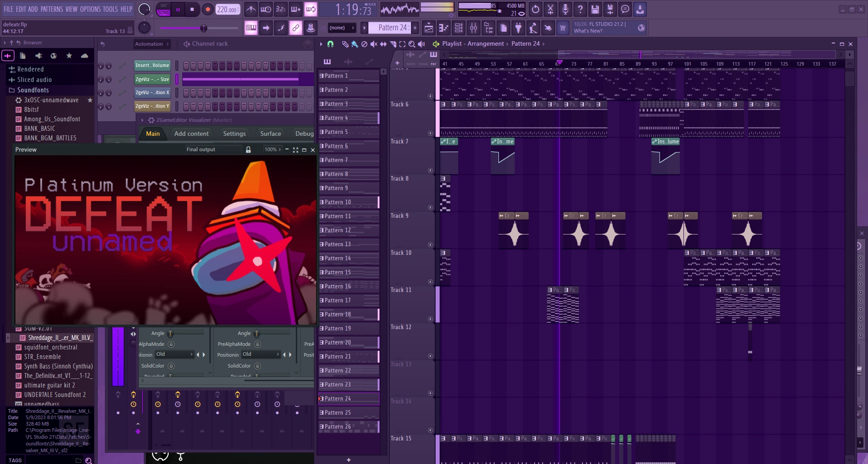The width and height of the screenshot is (868, 464).
Task: Select the slice tool in playlist toolbar
Action: point(393,44)
